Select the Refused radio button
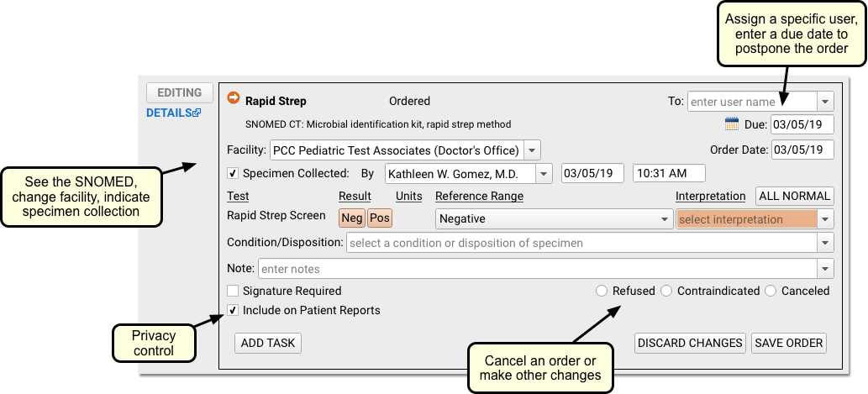This screenshot has width=868, height=394. (602, 291)
